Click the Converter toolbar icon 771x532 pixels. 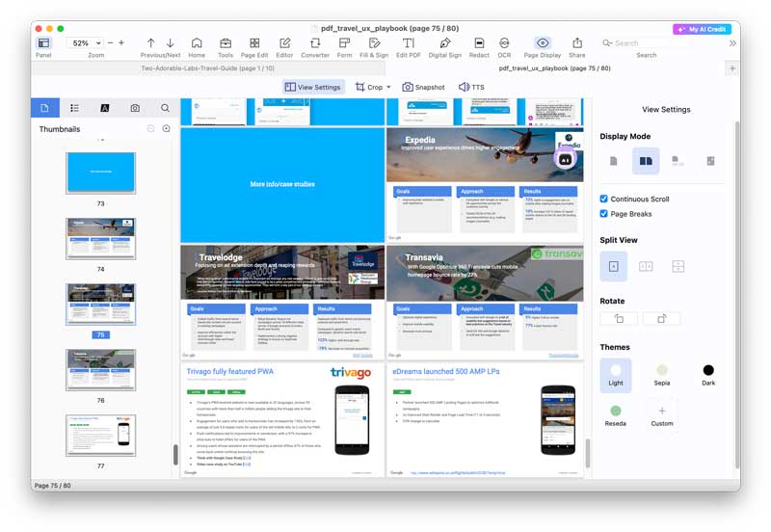point(315,46)
